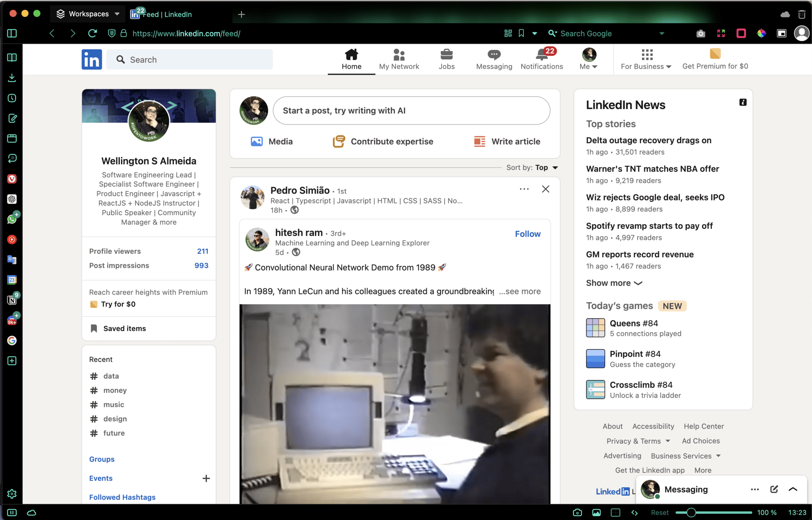Open the WhatsApp panel in the browser sidebar
The image size is (812, 520).
(12, 219)
